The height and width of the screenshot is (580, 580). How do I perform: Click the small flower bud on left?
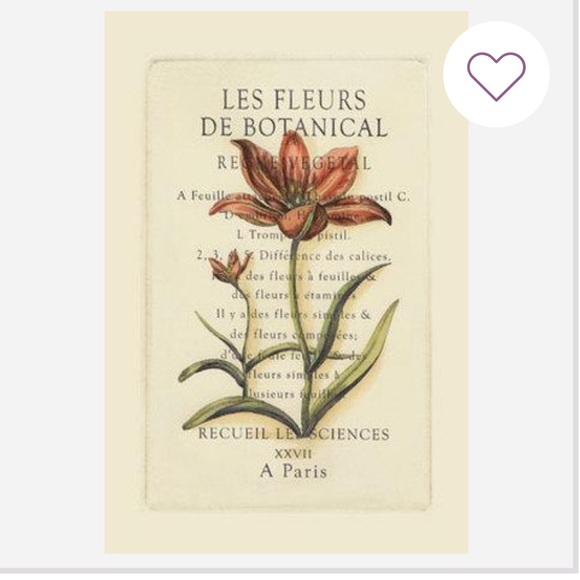click(230, 268)
